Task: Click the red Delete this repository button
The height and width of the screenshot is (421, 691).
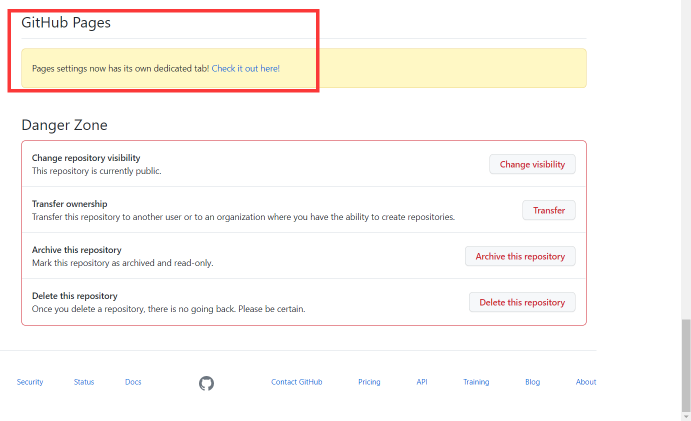Action: coord(522,302)
